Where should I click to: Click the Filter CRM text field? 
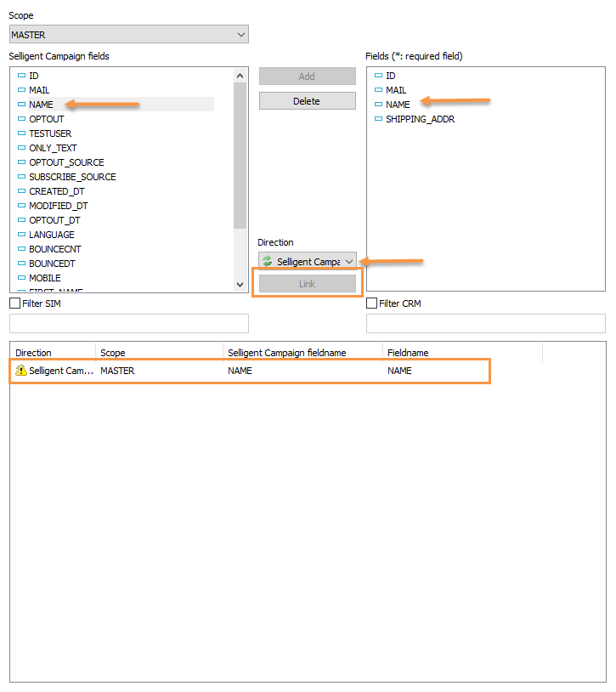pos(485,324)
